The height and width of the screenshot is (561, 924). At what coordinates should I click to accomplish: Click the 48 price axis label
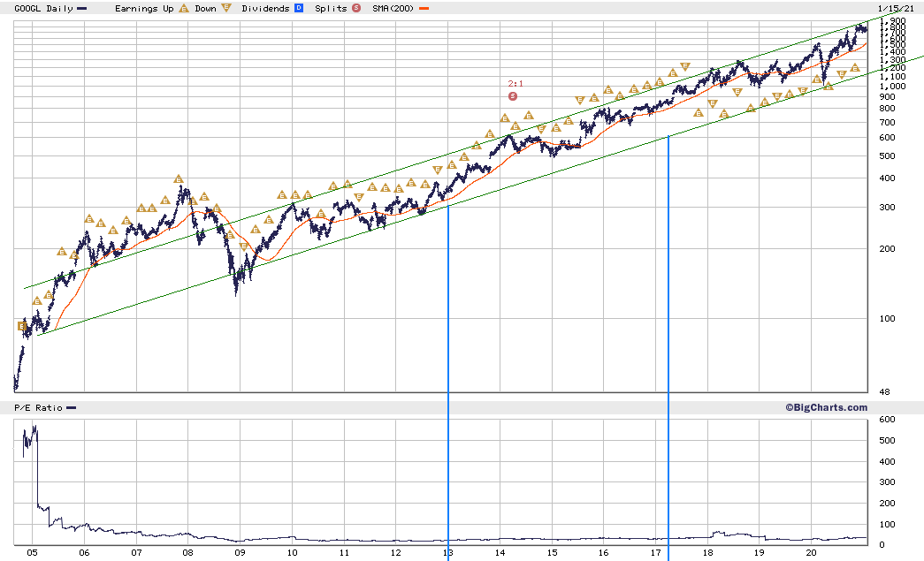tap(884, 391)
